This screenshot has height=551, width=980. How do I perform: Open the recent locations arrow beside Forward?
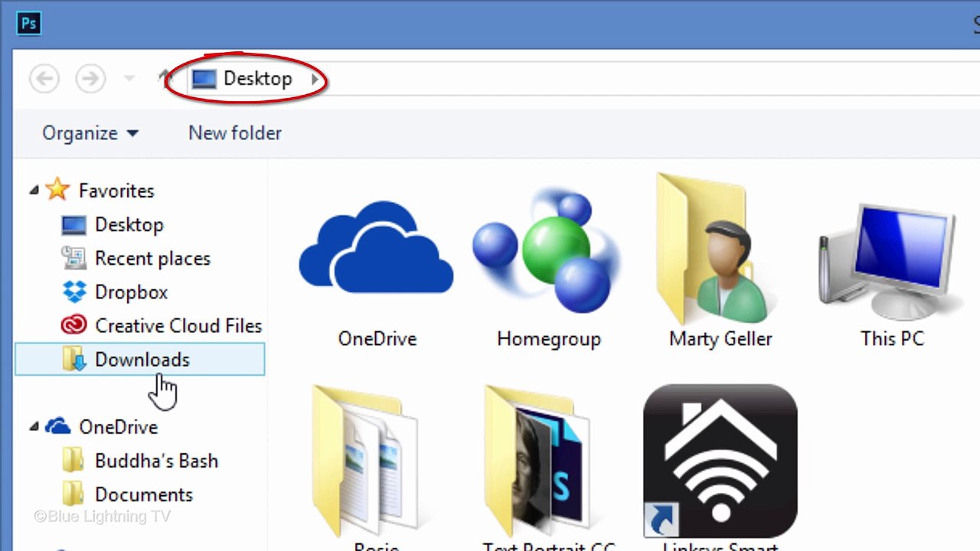point(129,78)
